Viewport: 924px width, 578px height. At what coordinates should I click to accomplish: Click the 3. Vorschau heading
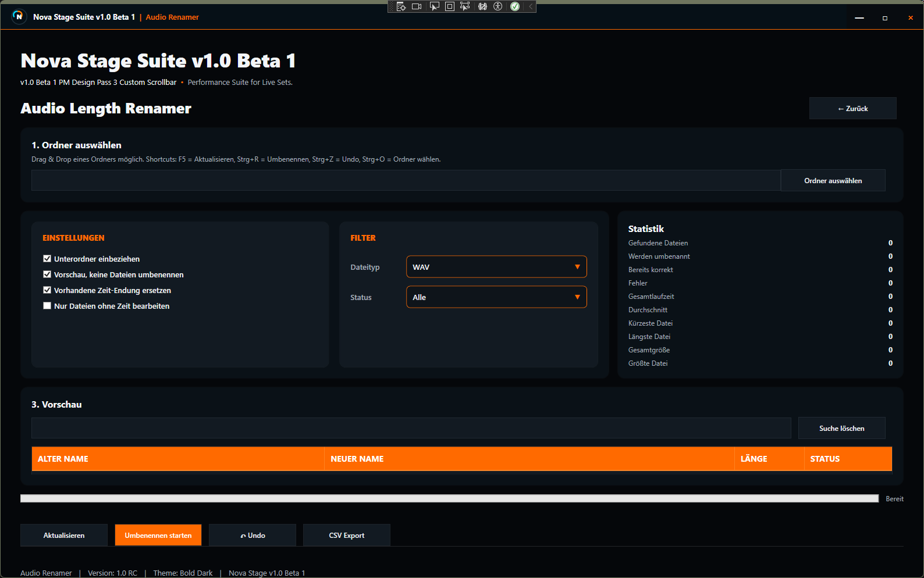tap(56, 404)
